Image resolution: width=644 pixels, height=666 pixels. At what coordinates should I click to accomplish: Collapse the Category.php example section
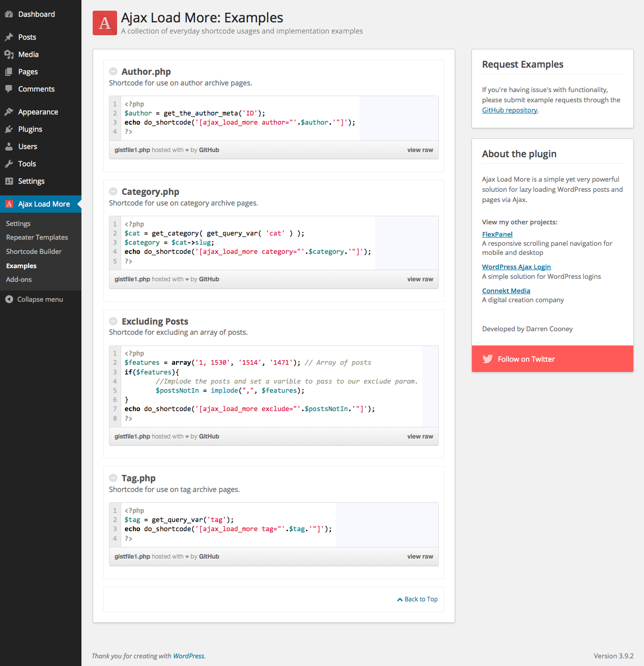coord(113,192)
